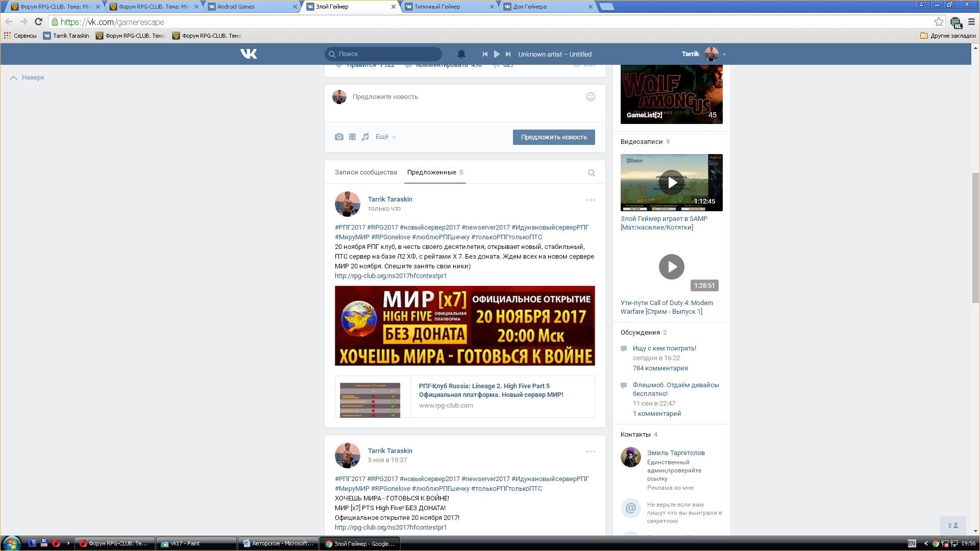Switch to Авторское - Microsoft Word taskbar window

(278, 543)
